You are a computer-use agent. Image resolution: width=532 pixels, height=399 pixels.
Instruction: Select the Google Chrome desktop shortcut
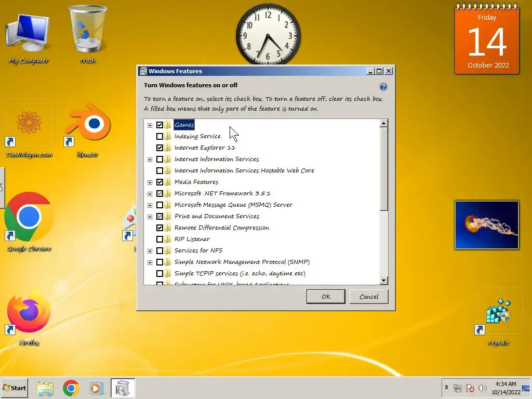pos(29,222)
